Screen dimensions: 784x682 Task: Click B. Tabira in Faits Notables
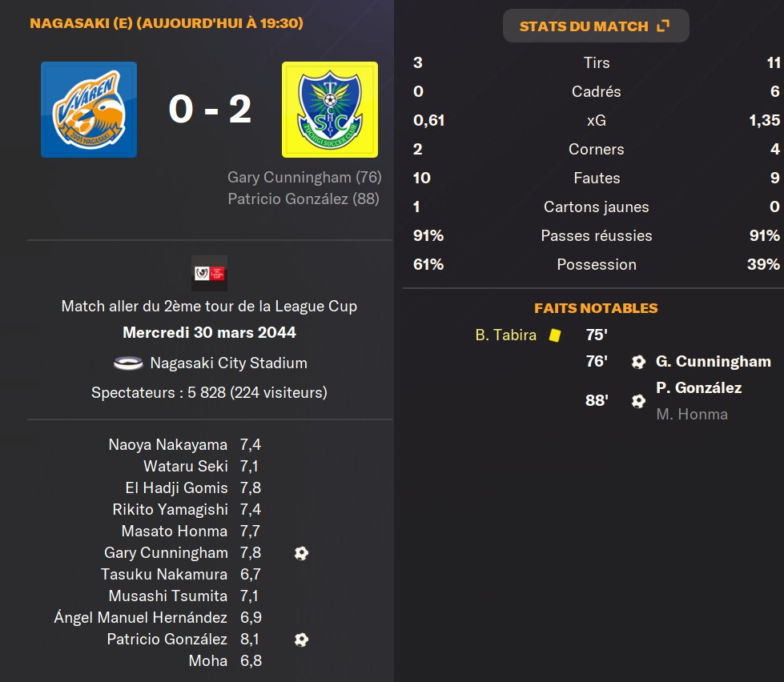click(x=505, y=335)
